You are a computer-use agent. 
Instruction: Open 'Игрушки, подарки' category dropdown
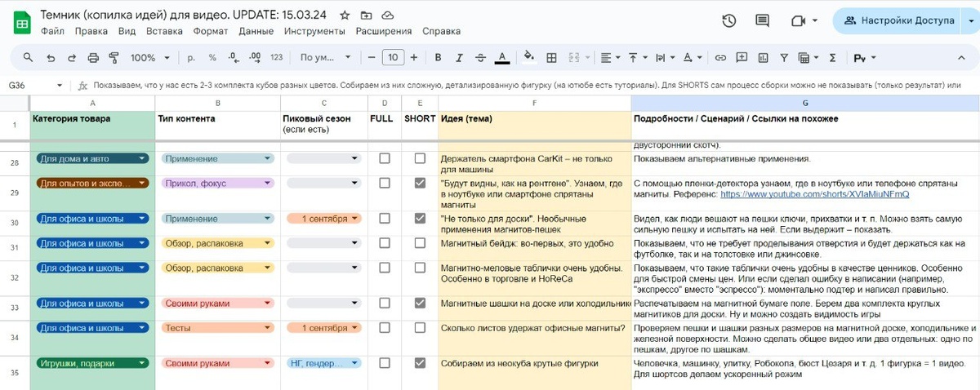143,363
